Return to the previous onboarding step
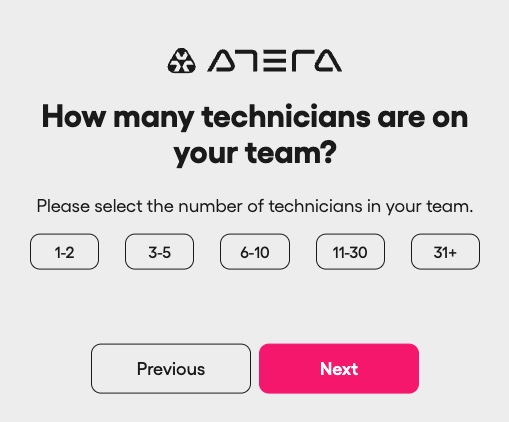 [171, 369]
